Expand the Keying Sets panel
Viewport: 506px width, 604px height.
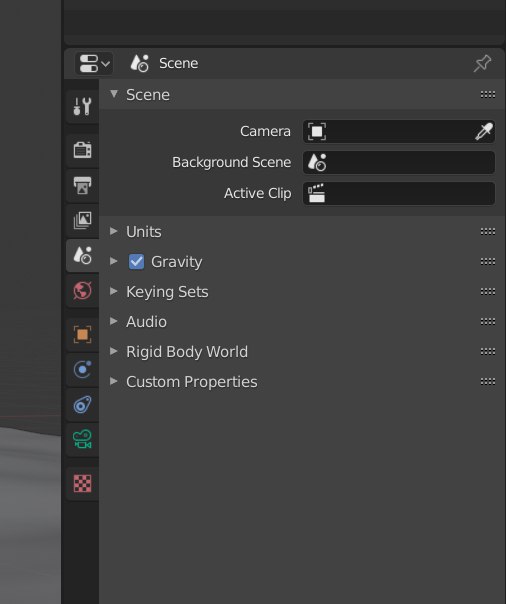pos(114,291)
